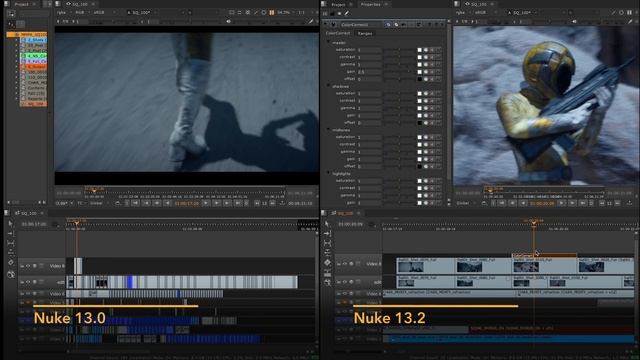Toggle eye visibility on Video 8 track in Nuke 13.0

[x=28, y=266]
